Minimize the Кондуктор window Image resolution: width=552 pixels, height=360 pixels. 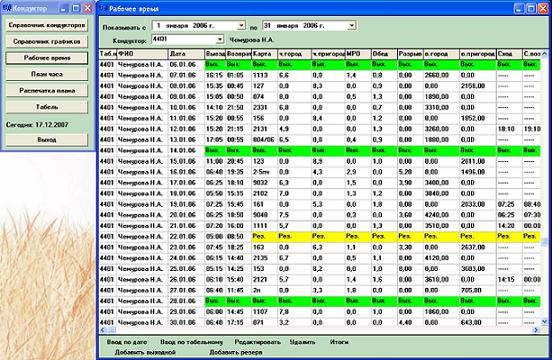(64, 8)
